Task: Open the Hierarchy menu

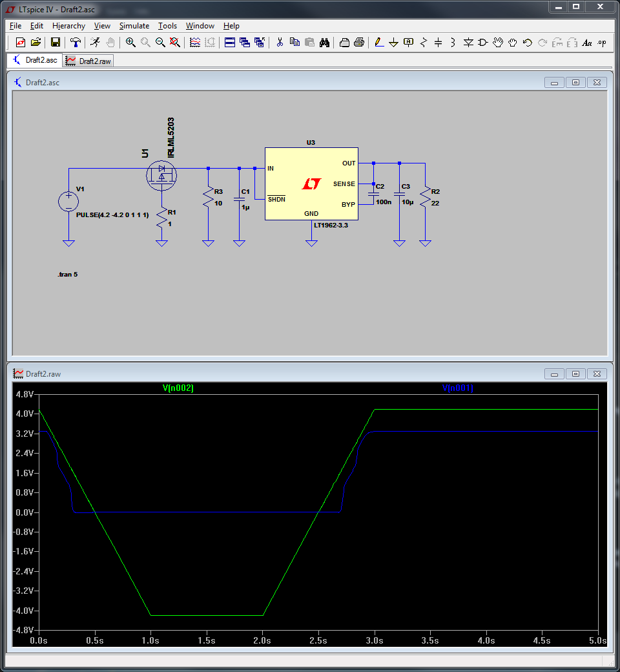Action: point(68,26)
